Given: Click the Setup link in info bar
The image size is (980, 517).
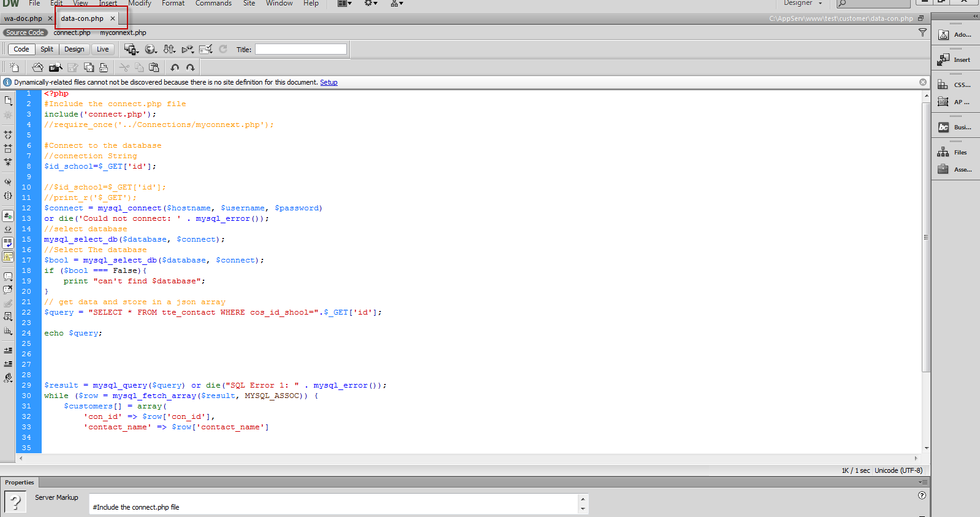Looking at the screenshot, I should 329,82.
